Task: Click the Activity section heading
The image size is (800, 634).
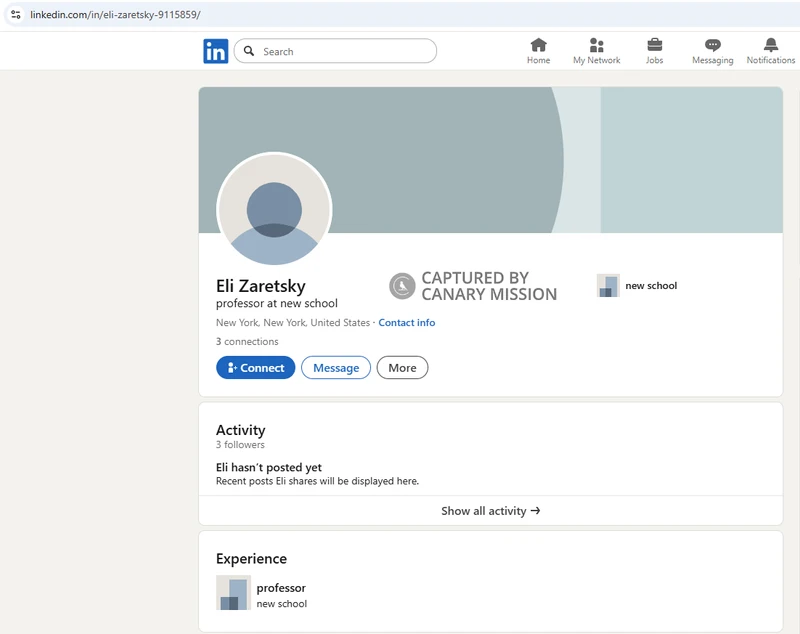Action: pyautogui.click(x=240, y=430)
